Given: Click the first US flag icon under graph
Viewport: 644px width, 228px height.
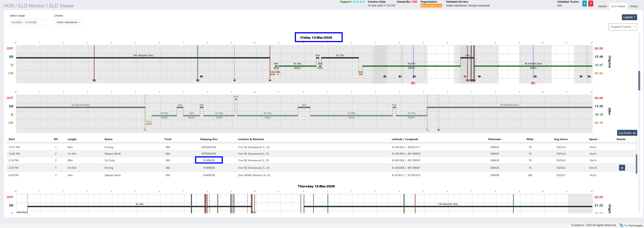Looking at the screenshot, I should point(413,83).
